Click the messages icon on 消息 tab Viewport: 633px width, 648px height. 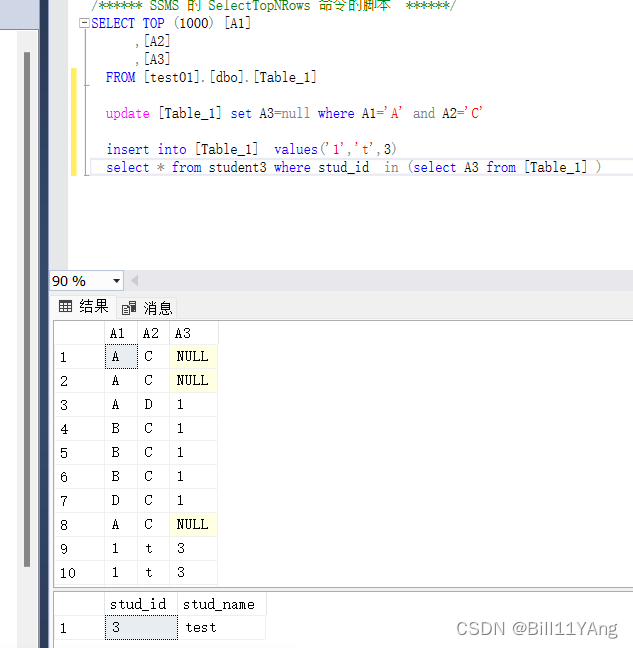(x=129, y=308)
